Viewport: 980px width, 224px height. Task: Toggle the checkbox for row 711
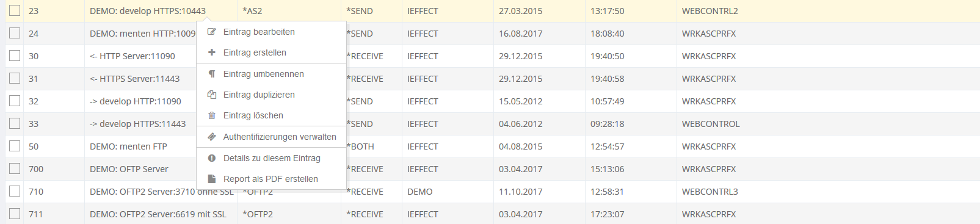pos(15,214)
